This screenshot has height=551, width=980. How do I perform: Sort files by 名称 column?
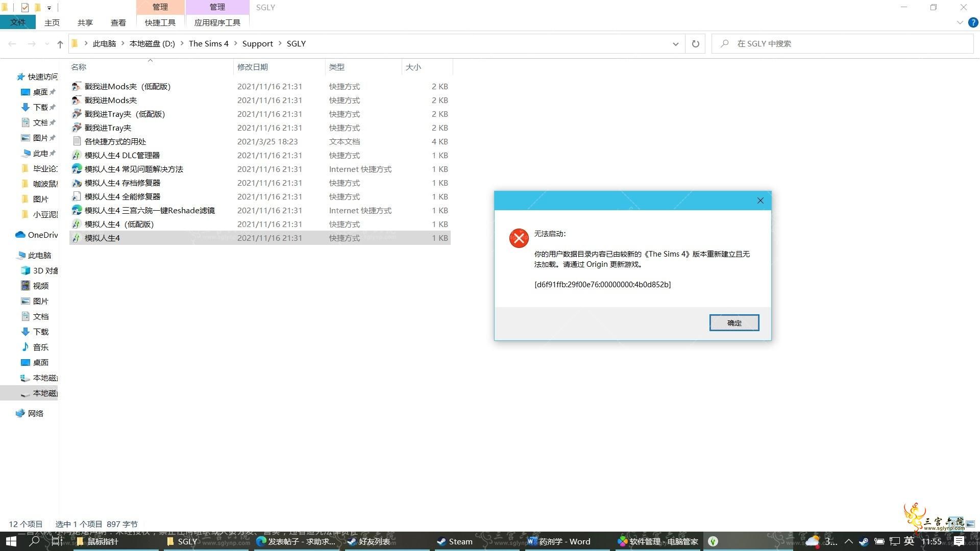pyautogui.click(x=151, y=67)
